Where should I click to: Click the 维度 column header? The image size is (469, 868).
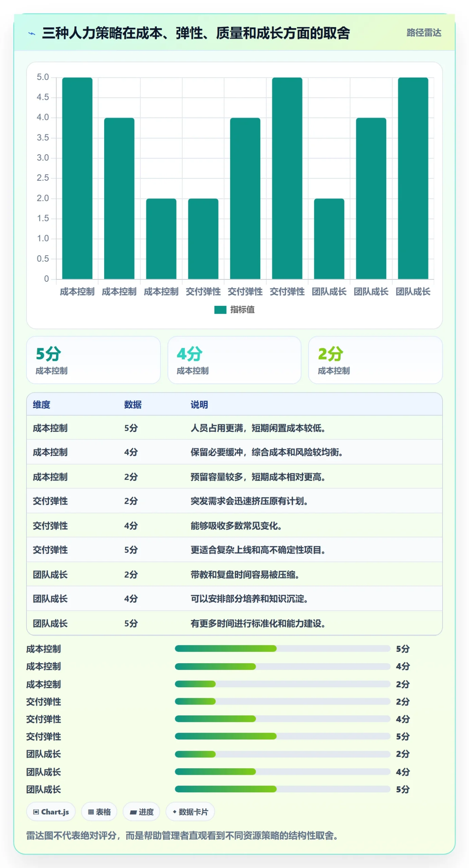pos(41,405)
